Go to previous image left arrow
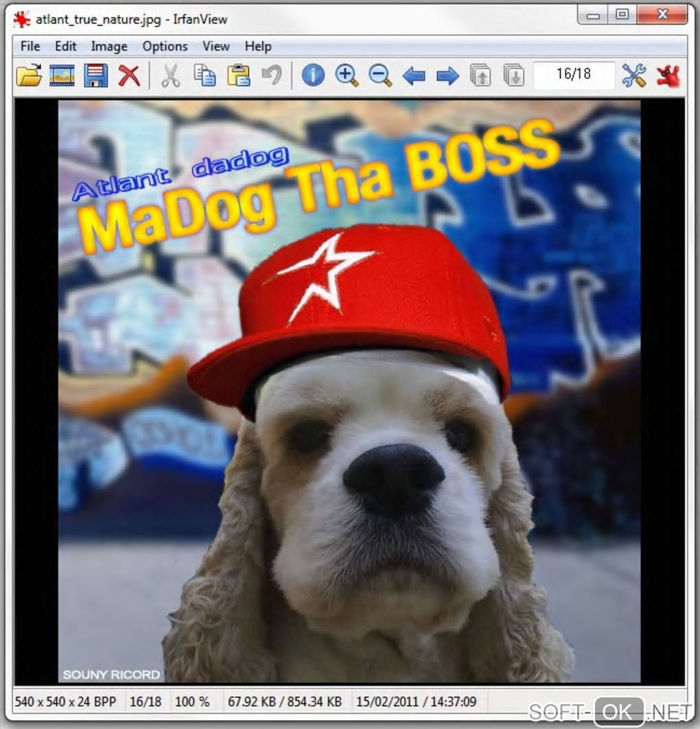The height and width of the screenshot is (729, 700). (x=414, y=76)
